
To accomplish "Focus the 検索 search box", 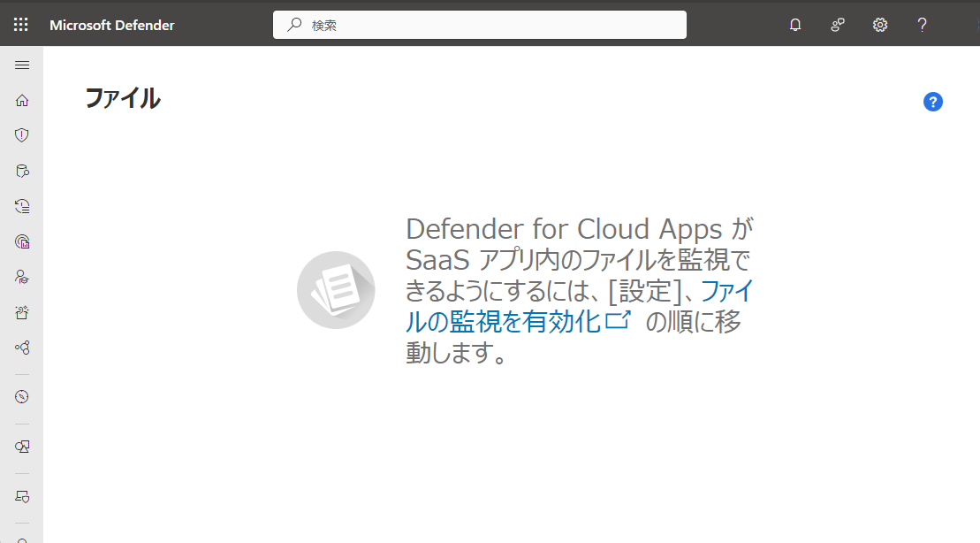I will click(x=479, y=25).
